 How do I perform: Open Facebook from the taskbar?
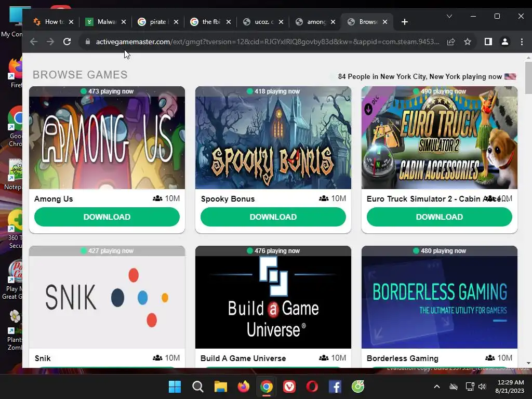coord(335,387)
